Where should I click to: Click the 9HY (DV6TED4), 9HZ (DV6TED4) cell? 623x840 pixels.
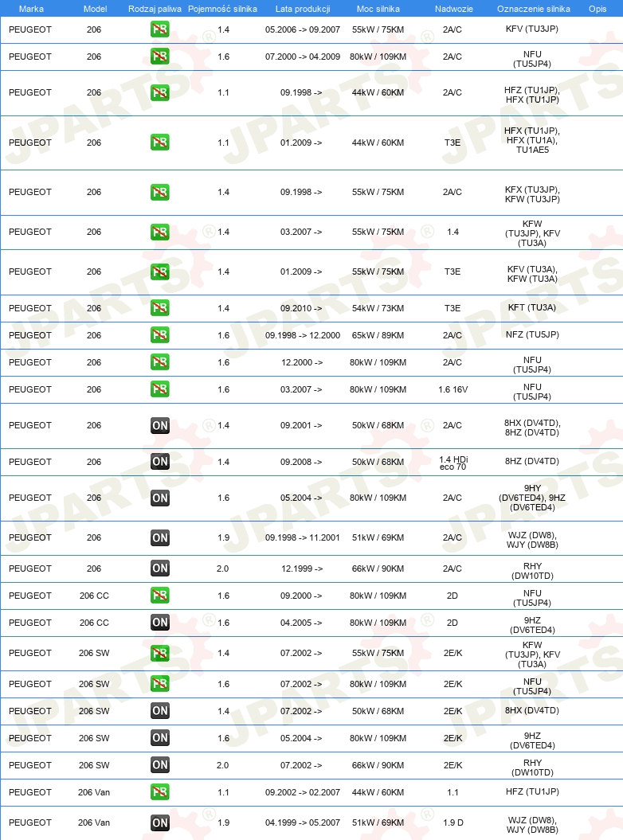[x=532, y=498]
